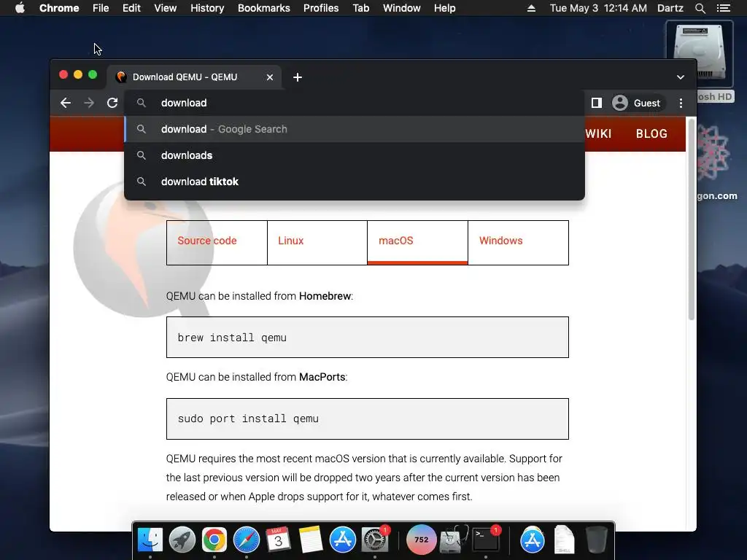Open the Guest profile button
747x560 pixels.
[638, 103]
